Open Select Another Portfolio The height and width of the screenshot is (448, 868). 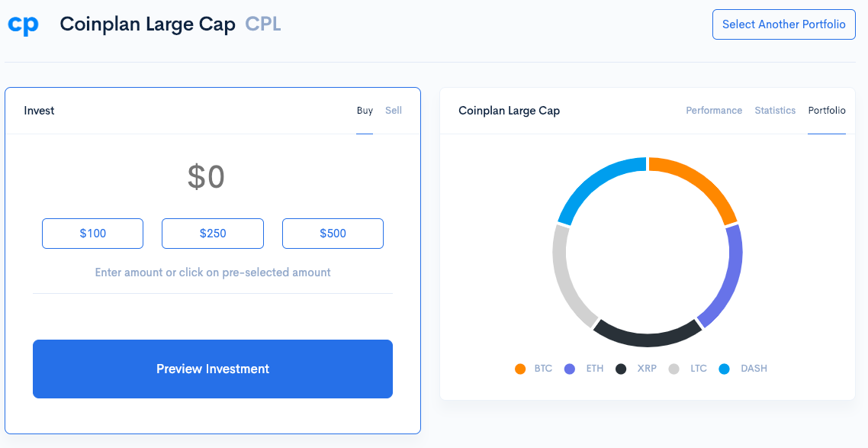click(x=783, y=24)
